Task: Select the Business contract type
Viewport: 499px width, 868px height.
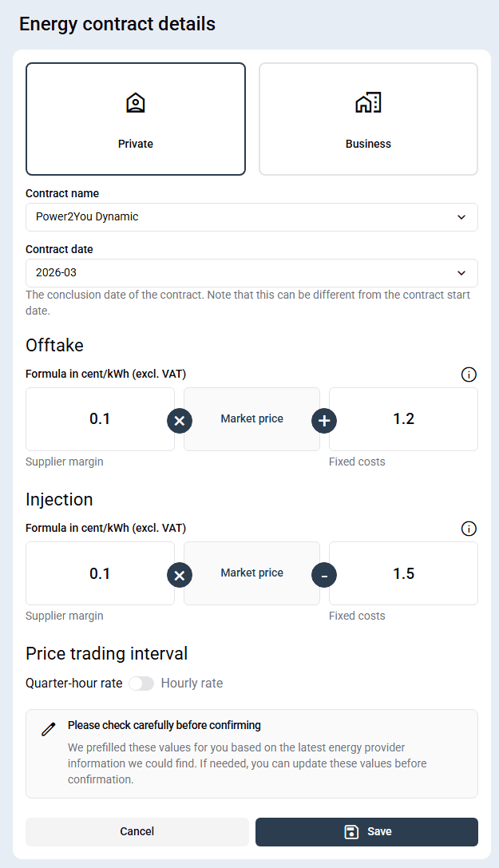Action: click(367, 118)
